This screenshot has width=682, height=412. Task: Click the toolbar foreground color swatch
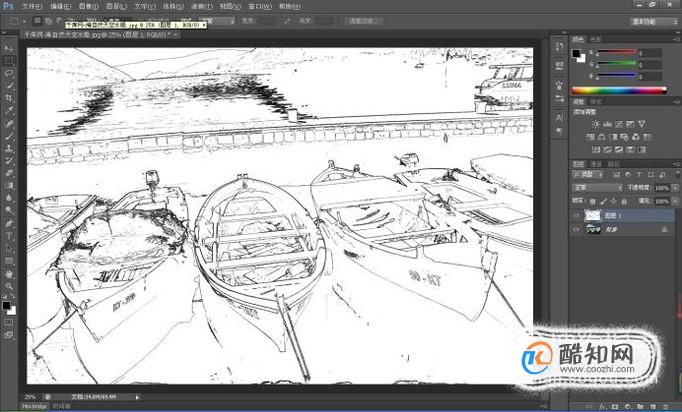(7, 305)
